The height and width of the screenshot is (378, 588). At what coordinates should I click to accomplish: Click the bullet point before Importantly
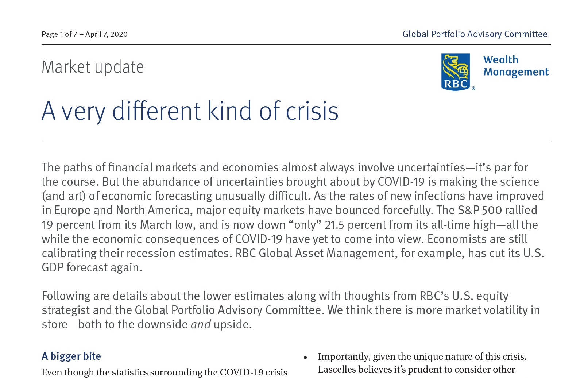coord(305,358)
